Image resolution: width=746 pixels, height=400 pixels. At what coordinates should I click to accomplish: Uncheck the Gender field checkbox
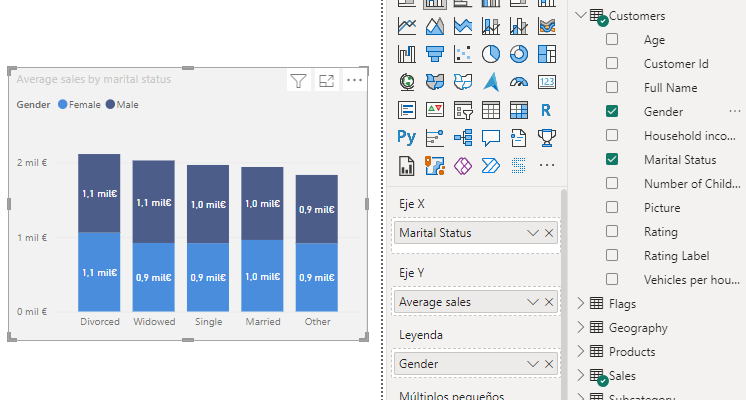tap(612, 112)
